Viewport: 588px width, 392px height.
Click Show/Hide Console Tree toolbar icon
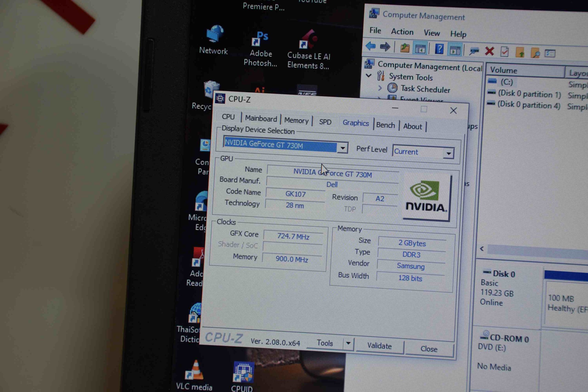tap(420, 48)
